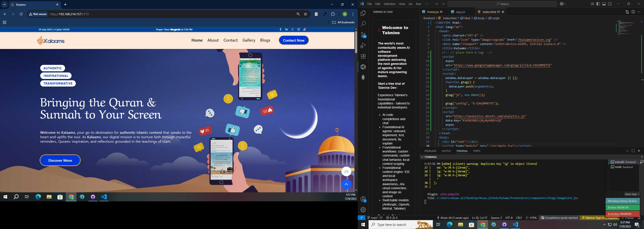Toggle the bottom Panel layout button
Screen dimensions: 644x229
(604, 4)
